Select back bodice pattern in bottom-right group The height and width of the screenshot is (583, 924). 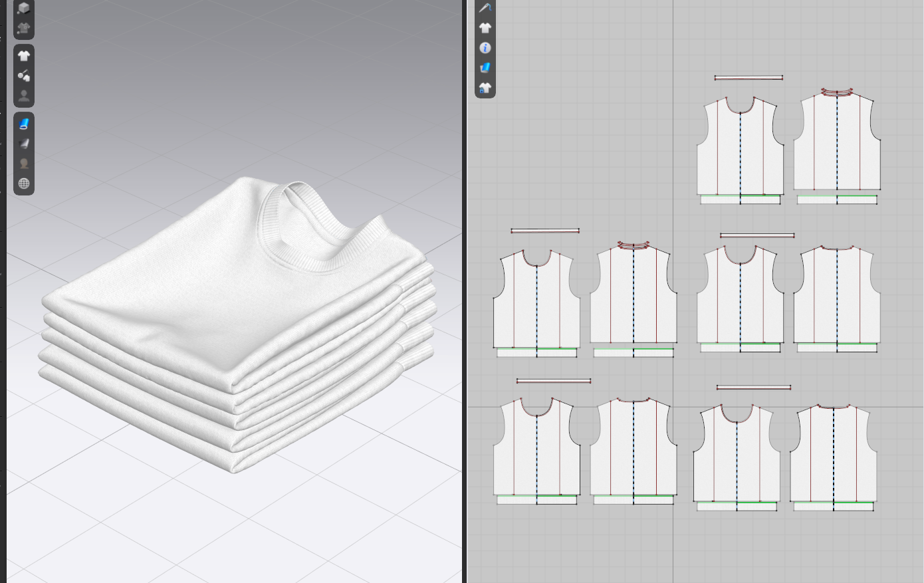tap(834, 453)
